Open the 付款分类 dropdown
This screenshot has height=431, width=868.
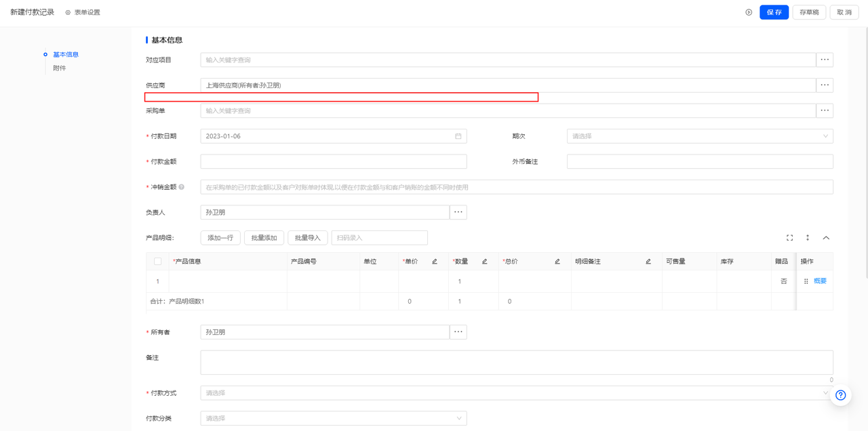click(334, 418)
